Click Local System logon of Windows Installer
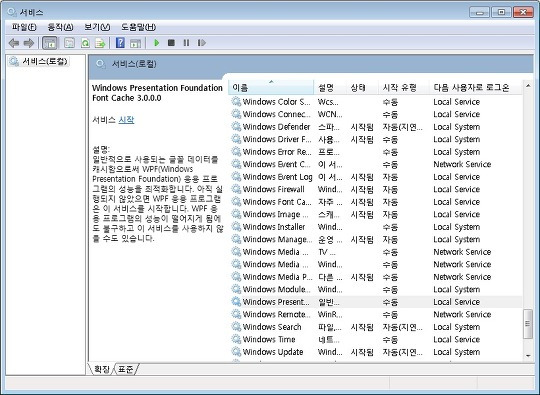 [x=457, y=227]
